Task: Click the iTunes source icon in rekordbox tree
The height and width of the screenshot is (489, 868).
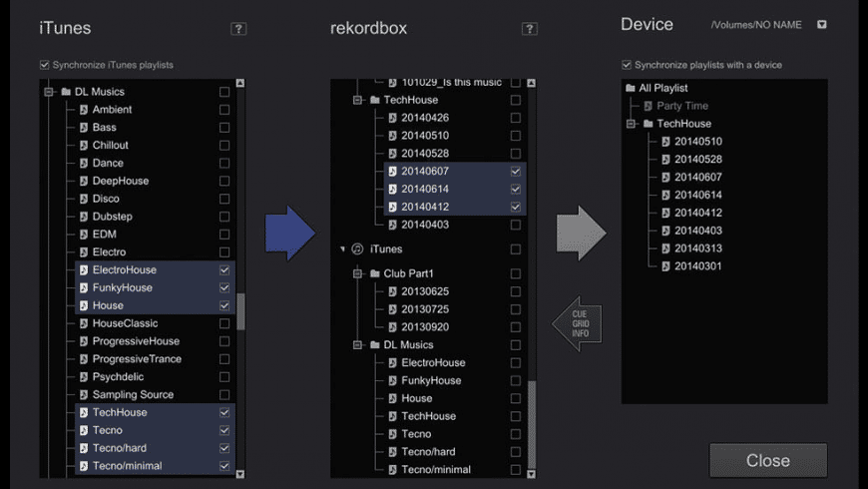Action: (x=357, y=249)
